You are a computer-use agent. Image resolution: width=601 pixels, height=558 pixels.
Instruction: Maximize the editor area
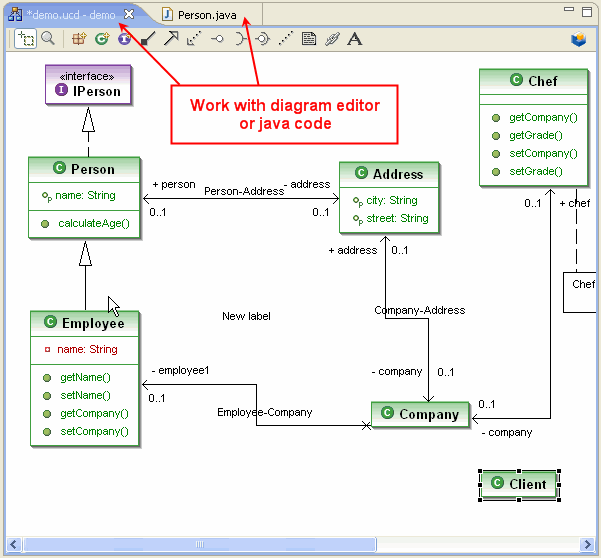click(587, 12)
